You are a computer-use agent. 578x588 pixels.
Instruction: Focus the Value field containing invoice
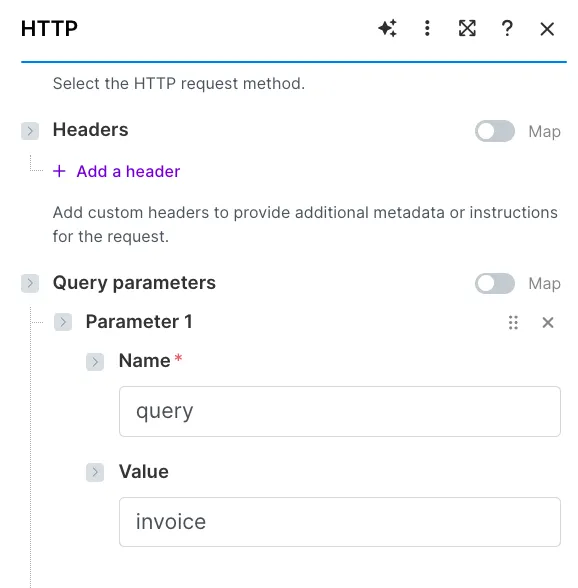pos(340,522)
